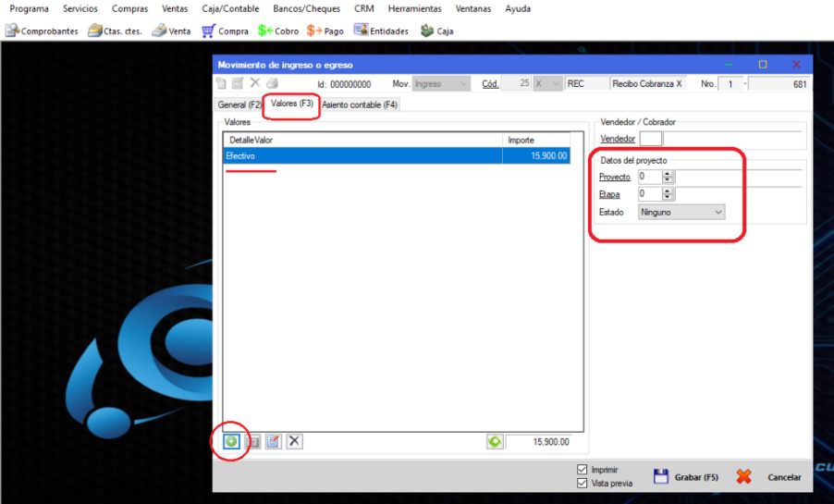Start a Cobro from the toolbar
This screenshot has width=834, height=504.
pyautogui.click(x=278, y=31)
